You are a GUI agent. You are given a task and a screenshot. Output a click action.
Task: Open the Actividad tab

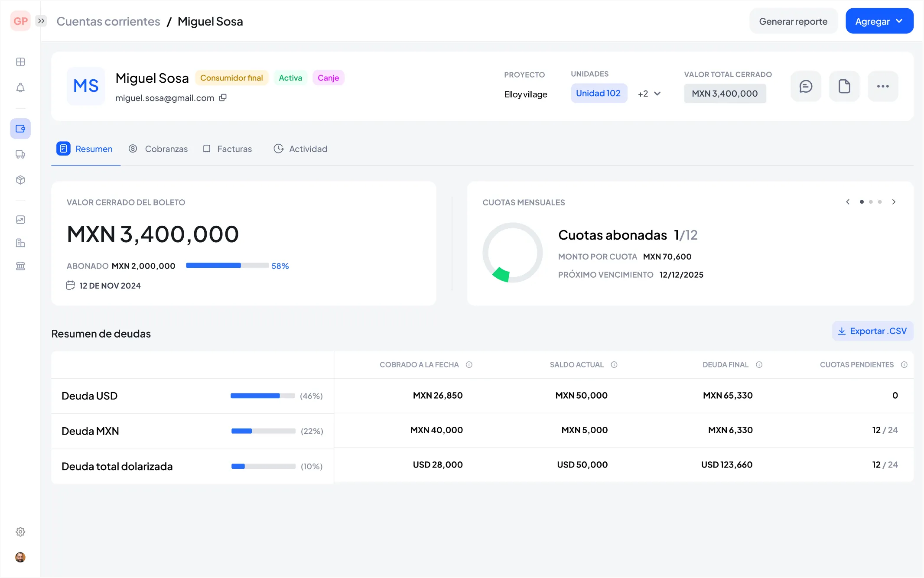(308, 149)
